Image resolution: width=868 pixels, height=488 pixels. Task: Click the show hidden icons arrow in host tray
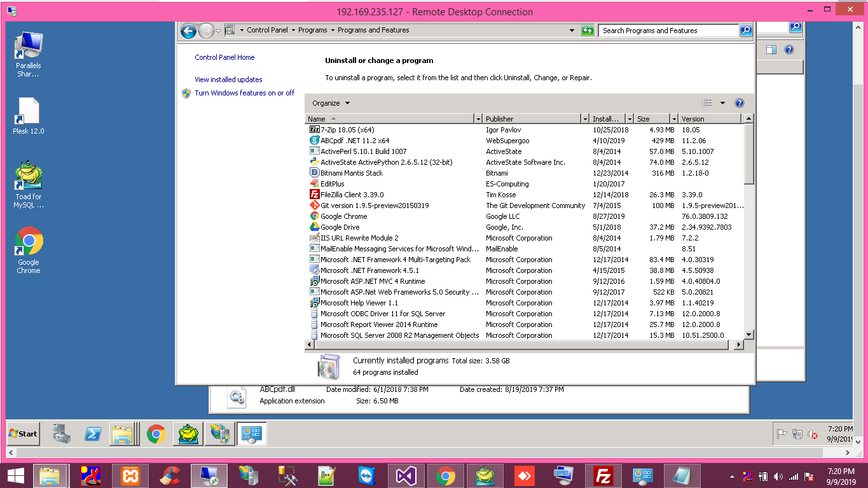733,477
